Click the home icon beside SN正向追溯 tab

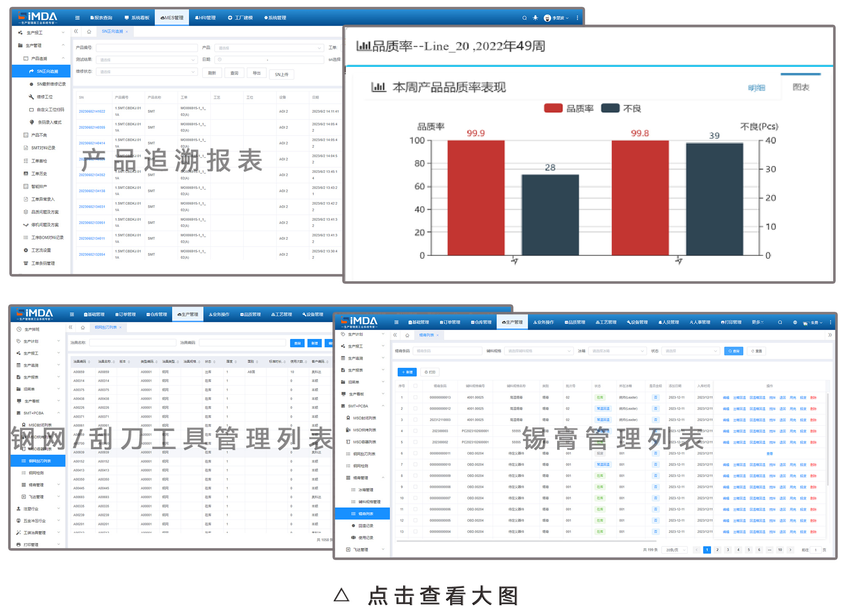89,31
